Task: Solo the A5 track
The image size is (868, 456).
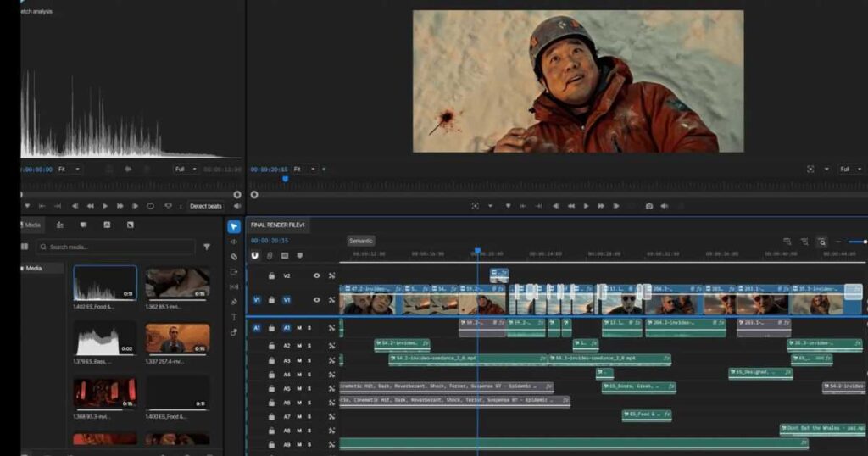Action: (309, 388)
